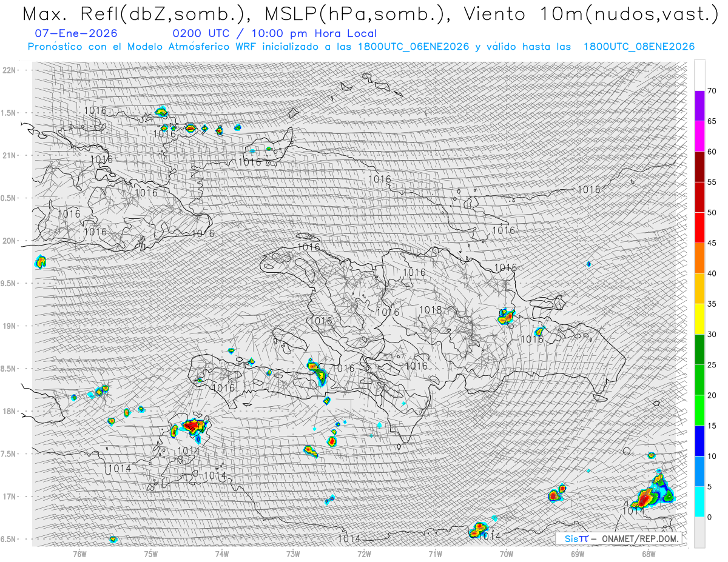The height and width of the screenshot is (562, 728).
Task: Click the gold 35-40 dBZ colorbar segment
Action: [699, 289]
